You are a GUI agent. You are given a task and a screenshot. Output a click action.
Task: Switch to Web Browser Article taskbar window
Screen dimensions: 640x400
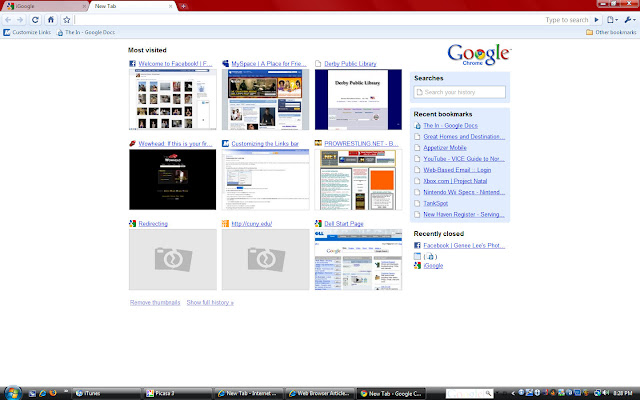[320, 393]
